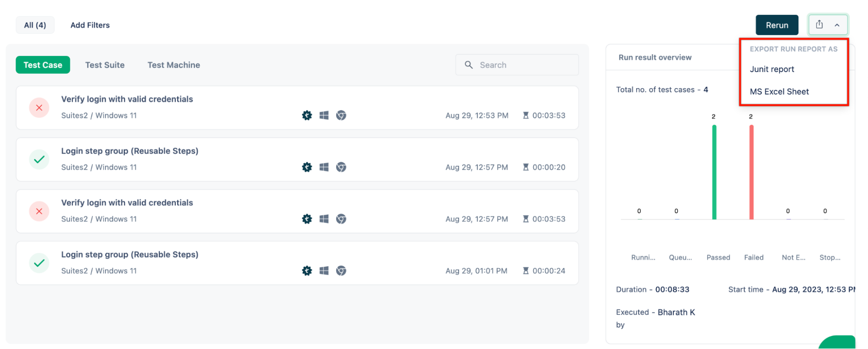Screen dimensions: 868x349
Task: Click 'Total no. of test cases - 4'
Action: click(662, 90)
